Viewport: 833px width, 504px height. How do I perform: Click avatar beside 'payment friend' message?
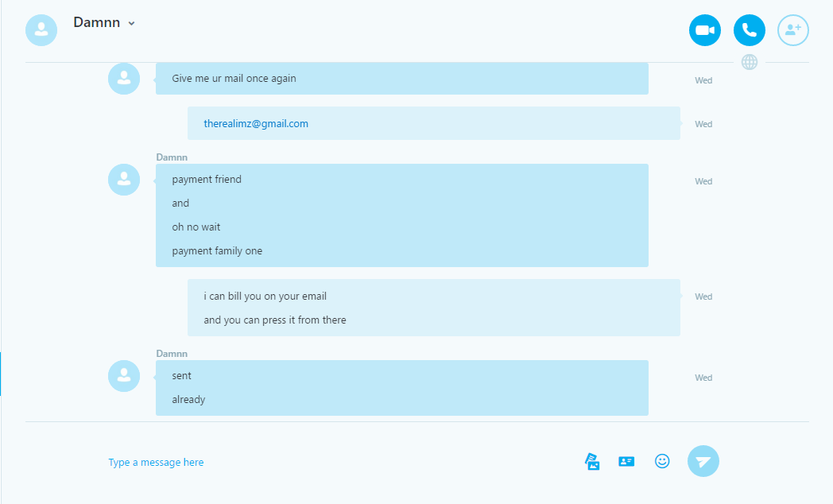point(124,180)
